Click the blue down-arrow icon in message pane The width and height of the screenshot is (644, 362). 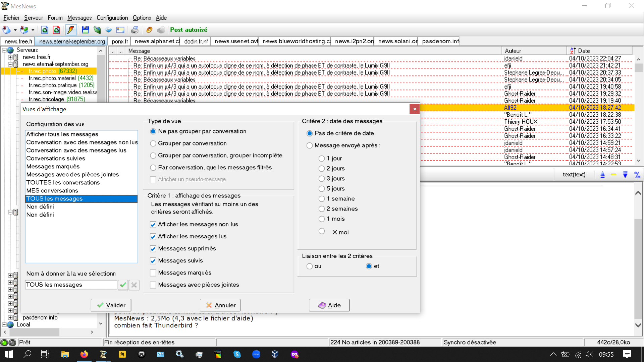[625, 175]
